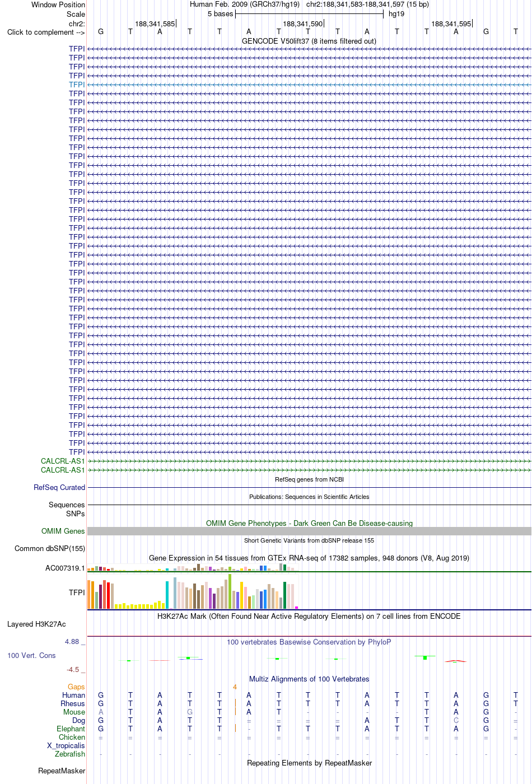Click the -4.5 PhyloP lower-limit value

pos(73,669)
